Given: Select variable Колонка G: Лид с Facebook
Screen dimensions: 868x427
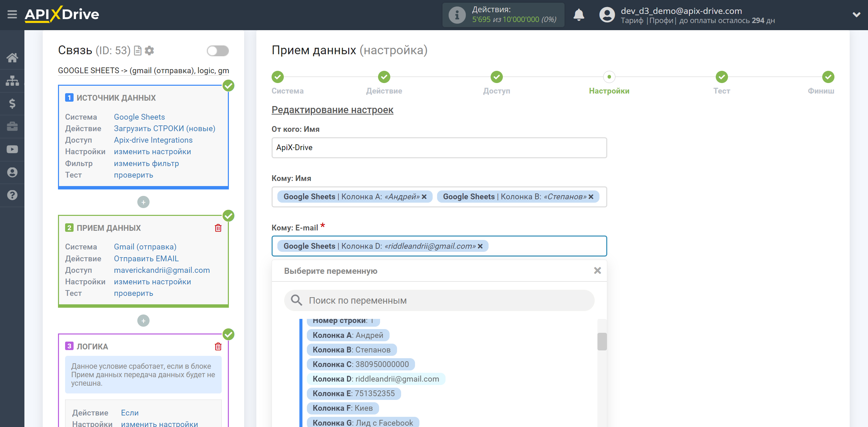Looking at the screenshot, I should click(x=363, y=423).
